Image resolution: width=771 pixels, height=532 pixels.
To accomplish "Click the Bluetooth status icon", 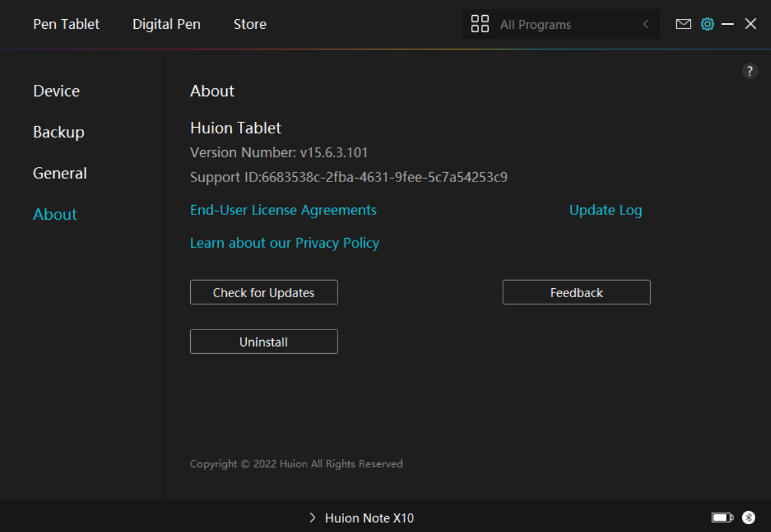I will tap(749, 518).
